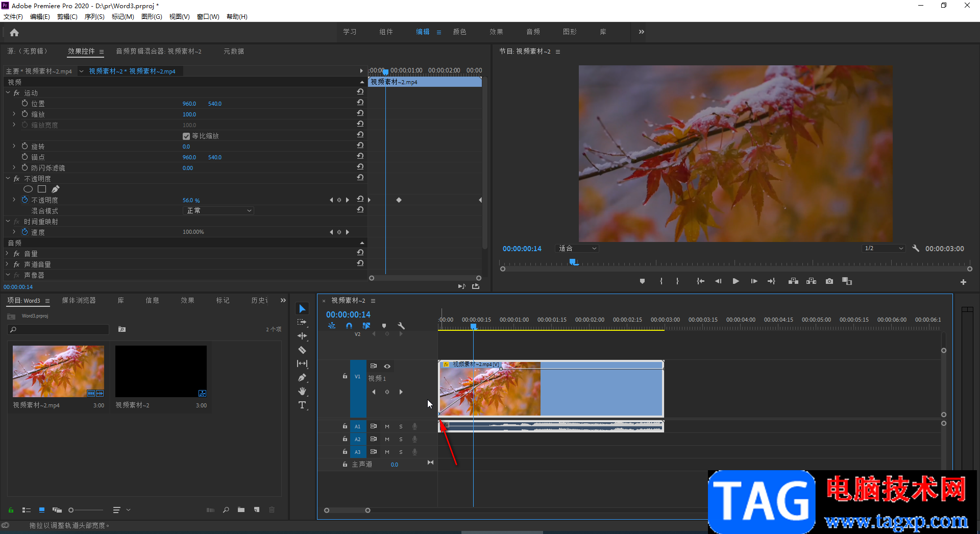Toggle the uniform scale checkbox
Image resolution: width=980 pixels, height=534 pixels.
tap(186, 136)
